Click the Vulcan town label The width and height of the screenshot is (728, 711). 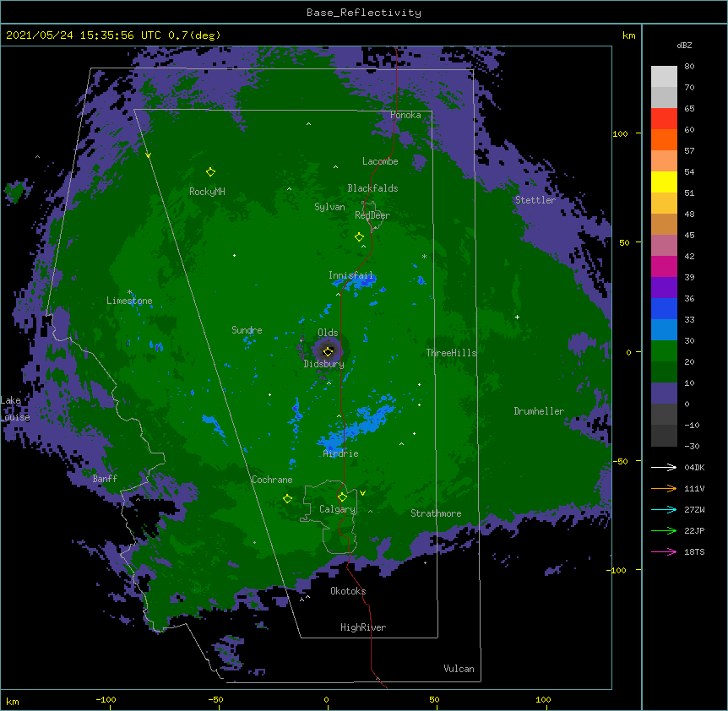459,669
